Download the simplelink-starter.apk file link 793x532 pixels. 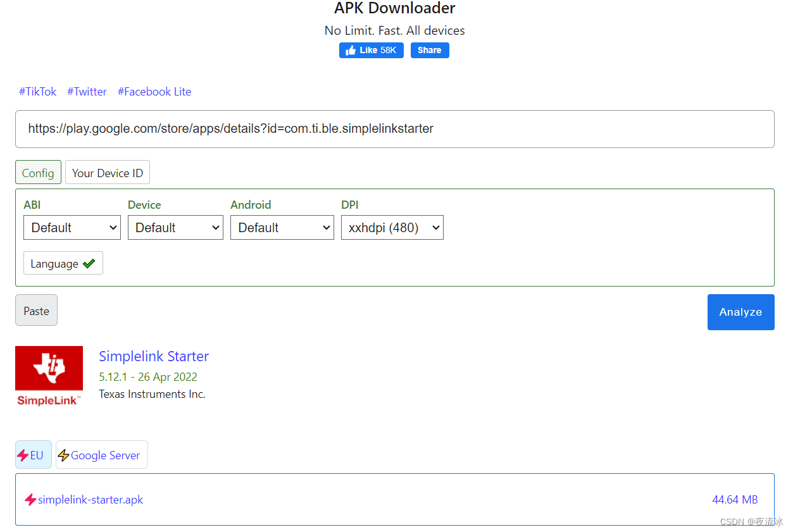[x=91, y=500]
